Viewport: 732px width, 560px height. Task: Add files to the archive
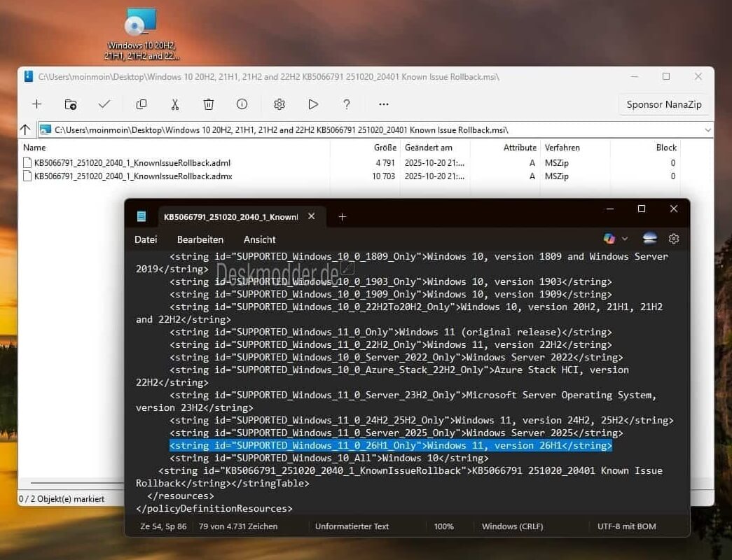(x=36, y=104)
